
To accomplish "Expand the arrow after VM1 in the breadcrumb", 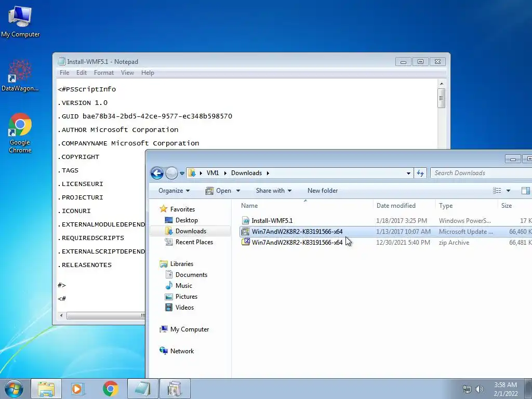I will pyautogui.click(x=225, y=173).
